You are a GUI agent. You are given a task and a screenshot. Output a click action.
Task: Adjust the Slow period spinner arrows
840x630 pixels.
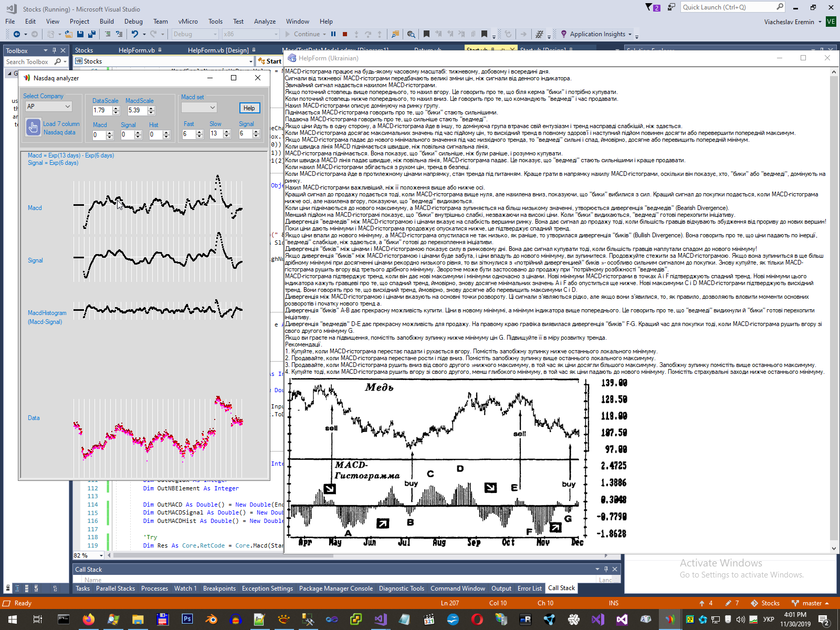click(227, 134)
